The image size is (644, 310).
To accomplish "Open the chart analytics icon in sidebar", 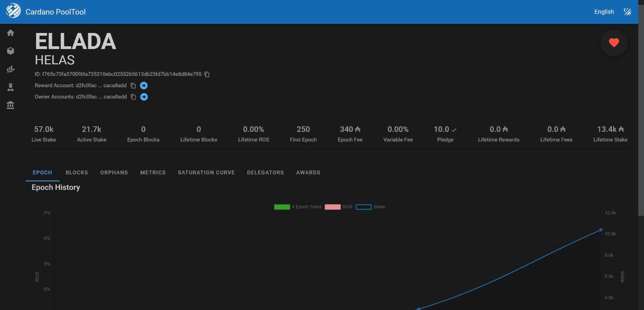I will coord(10,69).
